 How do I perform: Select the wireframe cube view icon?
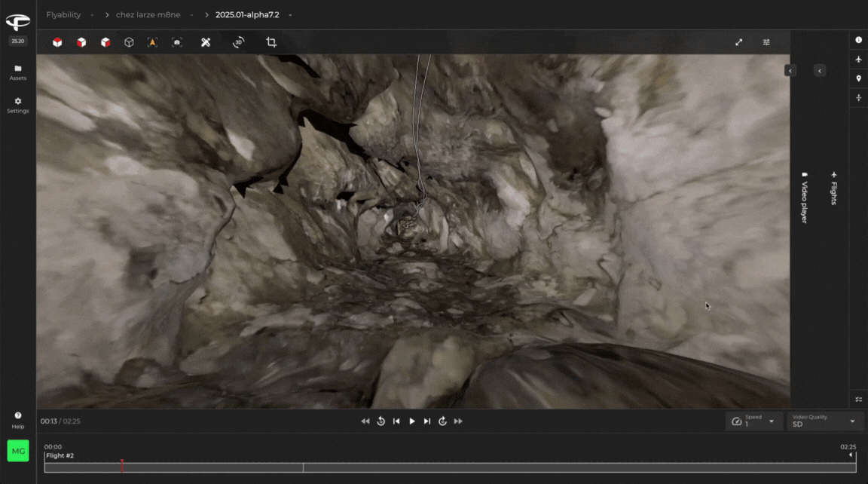coord(129,43)
